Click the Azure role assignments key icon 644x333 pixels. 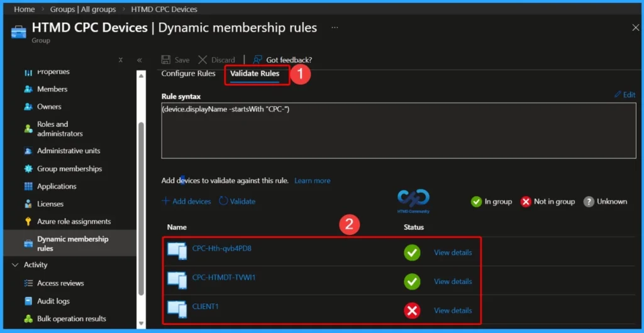pyautogui.click(x=28, y=221)
